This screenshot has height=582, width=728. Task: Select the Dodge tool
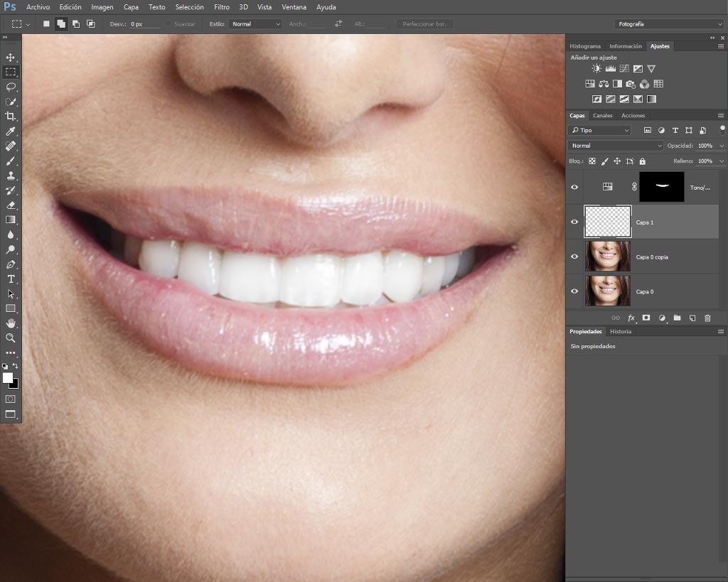(x=10, y=249)
